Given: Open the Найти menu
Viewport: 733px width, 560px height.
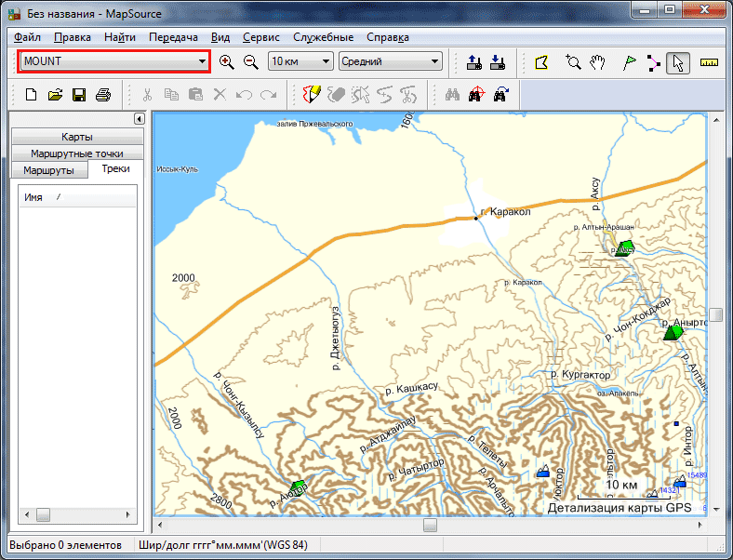Looking at the screenshot, I should (x=120, y=37).
